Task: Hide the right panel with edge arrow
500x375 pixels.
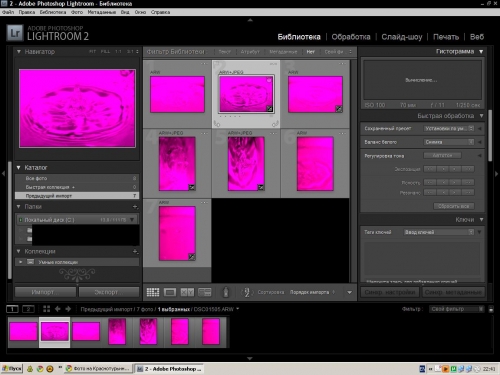Action: (496, 173)
